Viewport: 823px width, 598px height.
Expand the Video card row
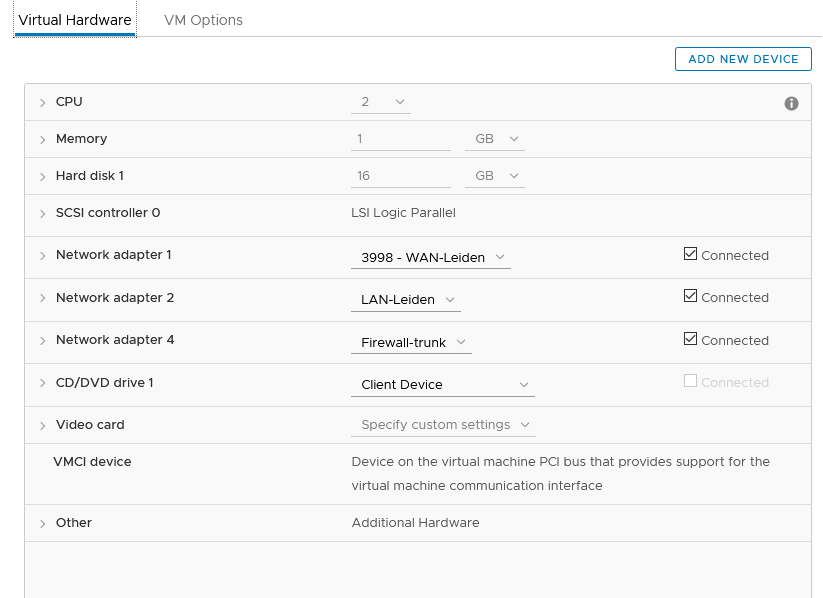pos(43,426)
